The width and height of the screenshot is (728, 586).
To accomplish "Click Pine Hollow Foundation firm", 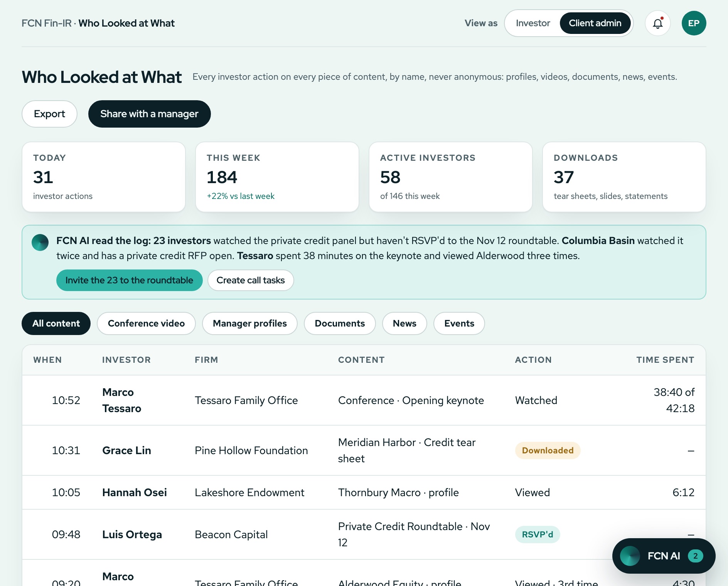I will [x=251, y=450].
